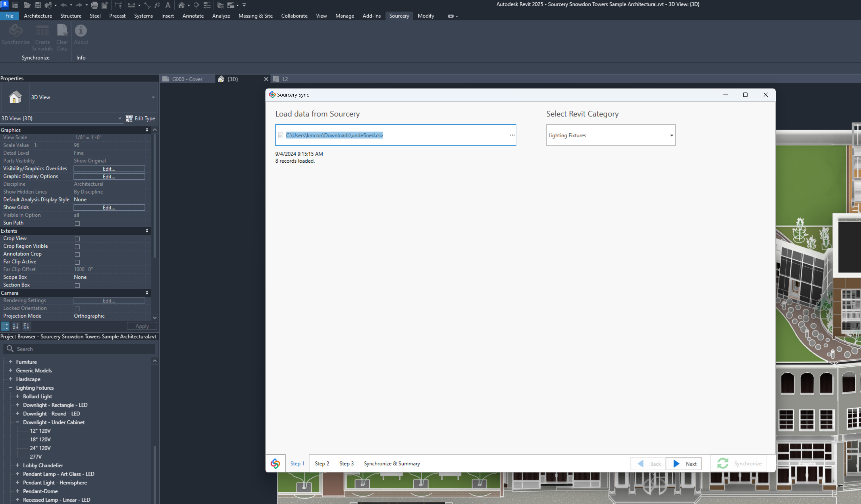Click the About info icon in Sourcery ribbon
Viewport: 861px width, 504px height.
81,31
